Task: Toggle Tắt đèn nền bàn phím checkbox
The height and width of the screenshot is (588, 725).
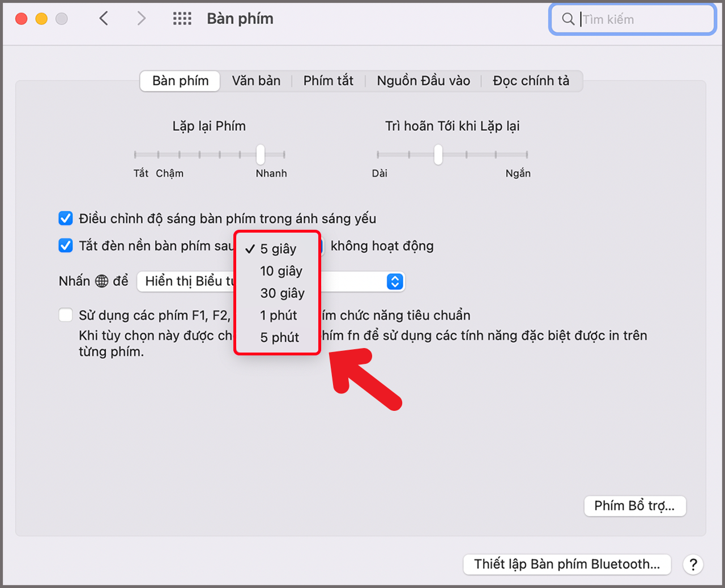Action: [x=66, y=246]
